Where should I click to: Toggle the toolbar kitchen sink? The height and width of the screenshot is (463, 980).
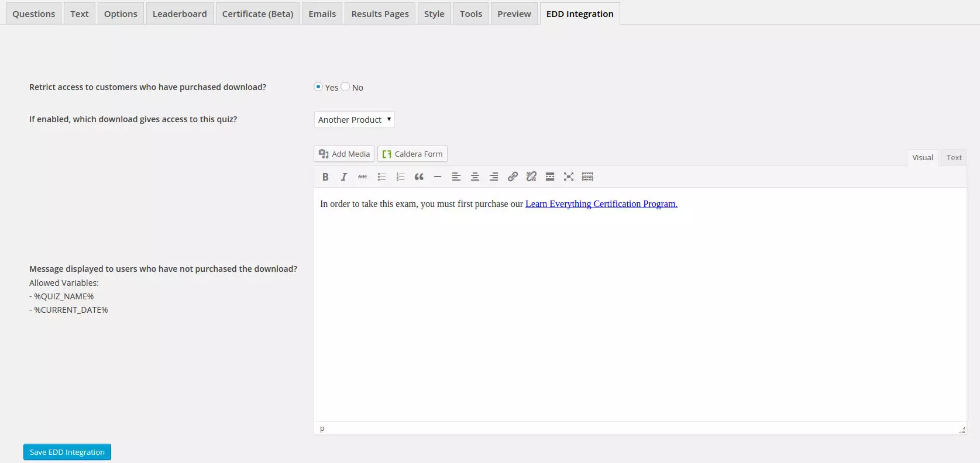[x=587, y=177]
